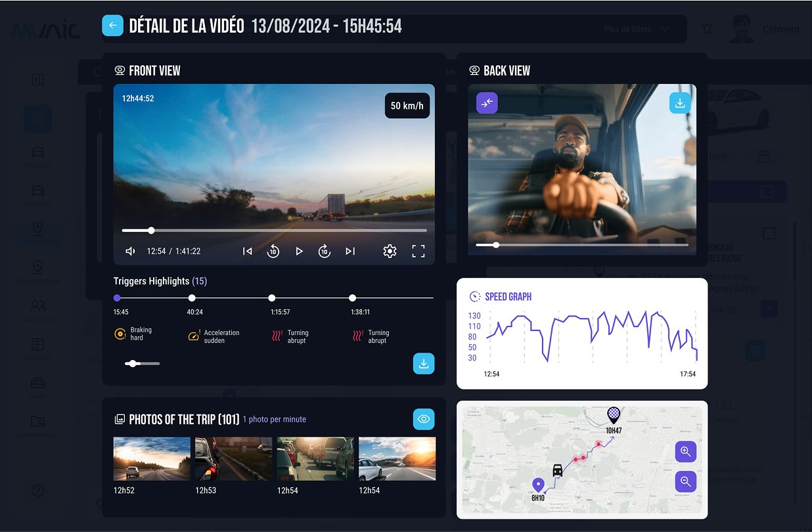Click Turning abrupt icon under 1:15:57
This screenshot has width=812, height=532.
click(277, 336)
